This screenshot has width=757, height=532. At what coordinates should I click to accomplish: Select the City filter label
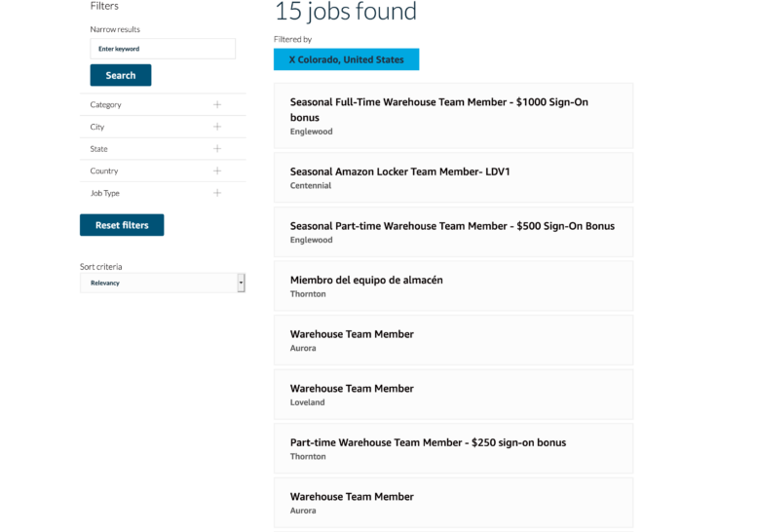click(x=97, y=127)
